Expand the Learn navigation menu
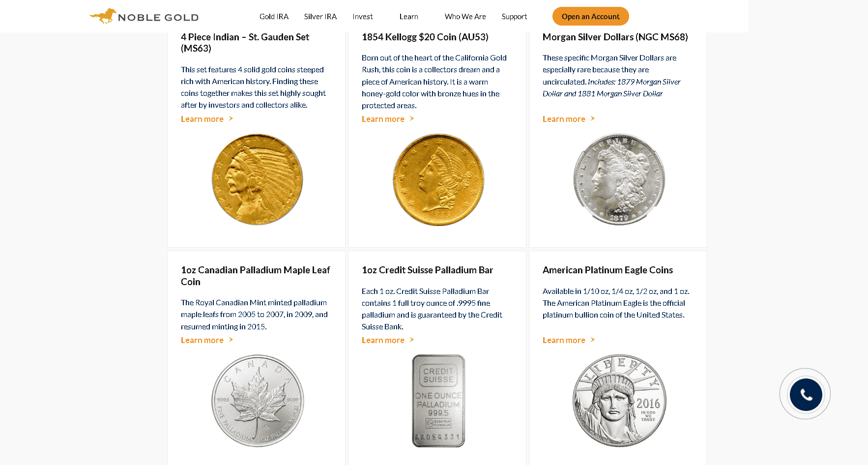 tap(408, 16)
